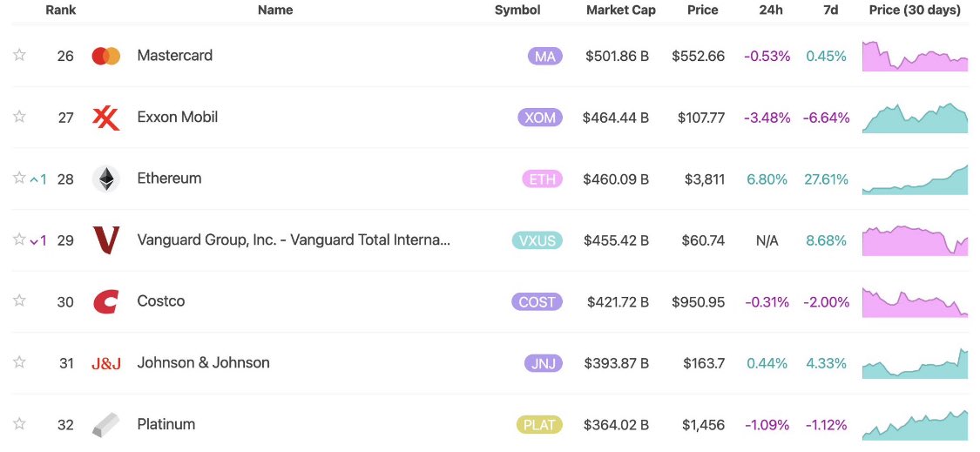Screen dimensions: 980x452
Task: Click the ETH pink symbol badge
Action: point(542,179)
